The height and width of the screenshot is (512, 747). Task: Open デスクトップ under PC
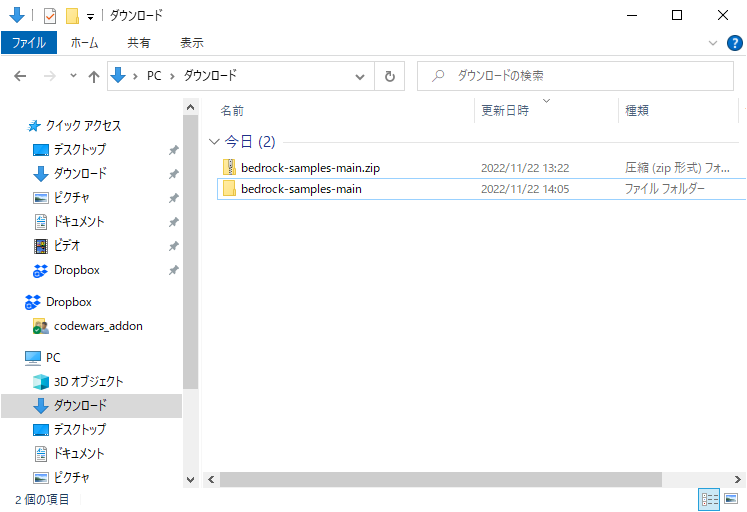[80, 430]
